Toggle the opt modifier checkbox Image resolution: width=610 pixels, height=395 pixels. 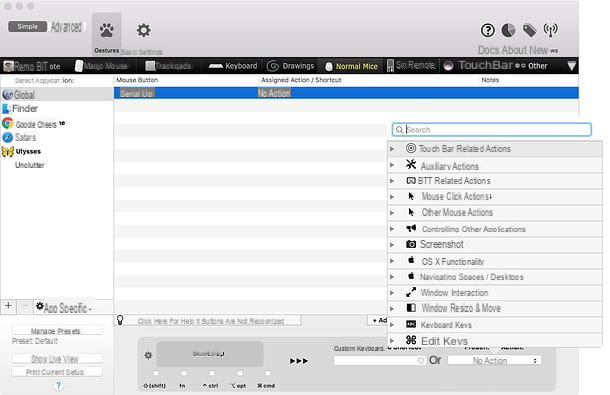pos(240,373)
